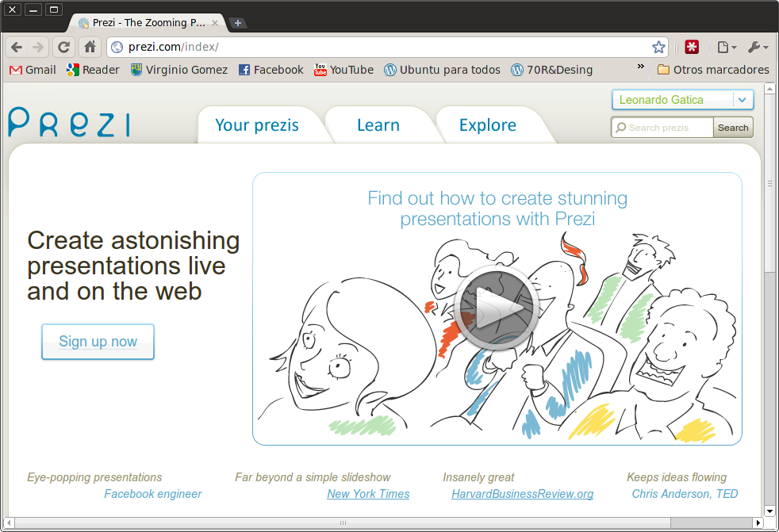The height and width of the screenshot is (532, 779).
Task: Click the prezi.com address bar
Action: coord(387,48)
